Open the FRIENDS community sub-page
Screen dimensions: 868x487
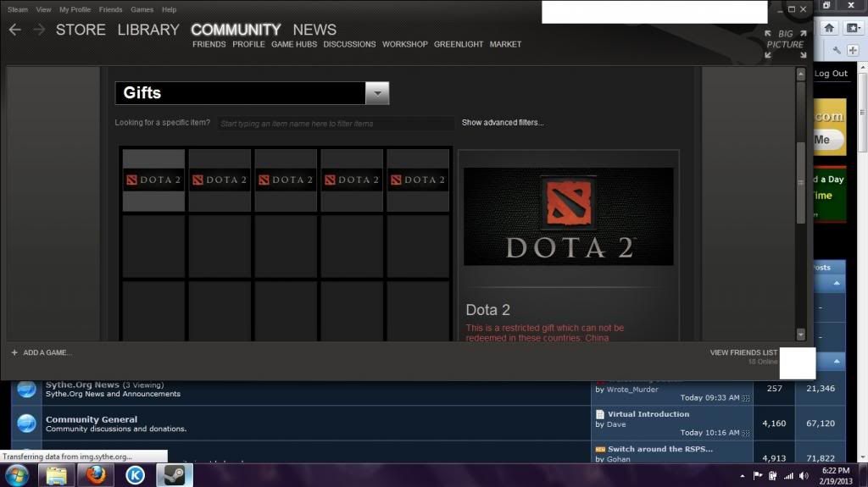click(209, 44)
